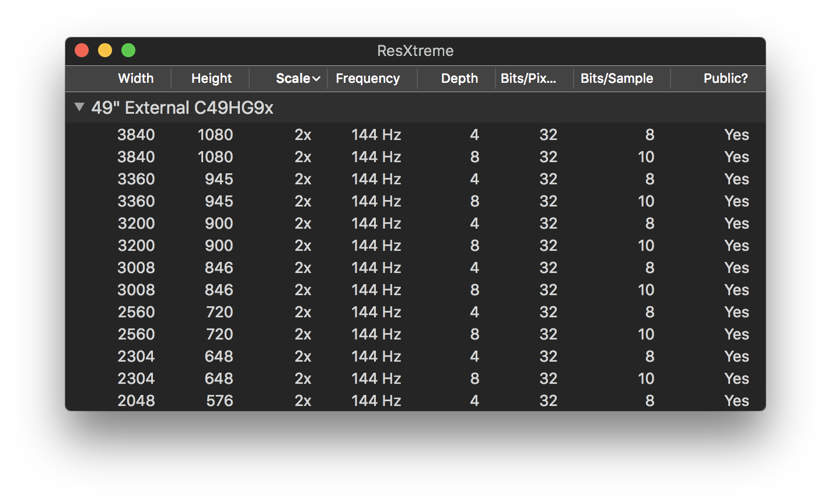Click 144 Hz in the 2560 depth 8 row
The height and width of the screenshot is (504, 831).
[376, 334]
